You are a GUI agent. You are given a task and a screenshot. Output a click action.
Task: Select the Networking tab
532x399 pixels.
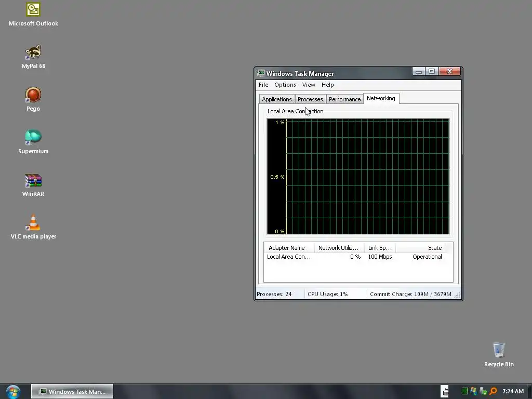(x=381, y=98)
